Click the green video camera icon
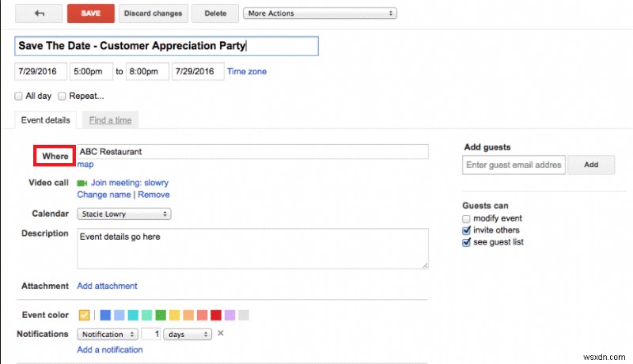This screenshot has height=364, width=633. click(81, 183)
